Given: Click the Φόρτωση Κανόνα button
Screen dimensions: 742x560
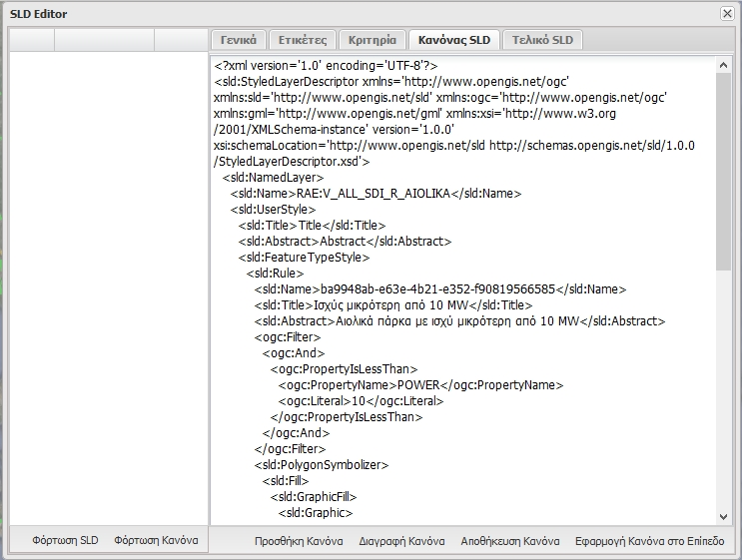Looking at the screenshot, I should pos(156,541).
